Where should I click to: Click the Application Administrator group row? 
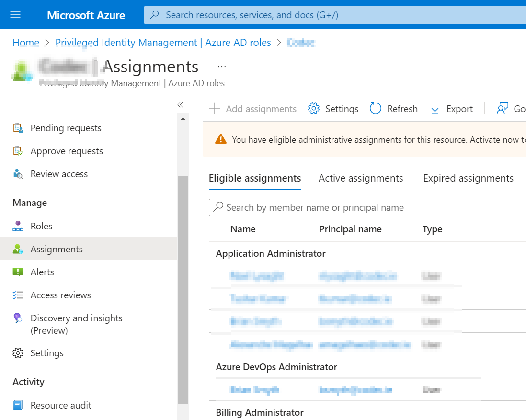(x=367, y=253)
